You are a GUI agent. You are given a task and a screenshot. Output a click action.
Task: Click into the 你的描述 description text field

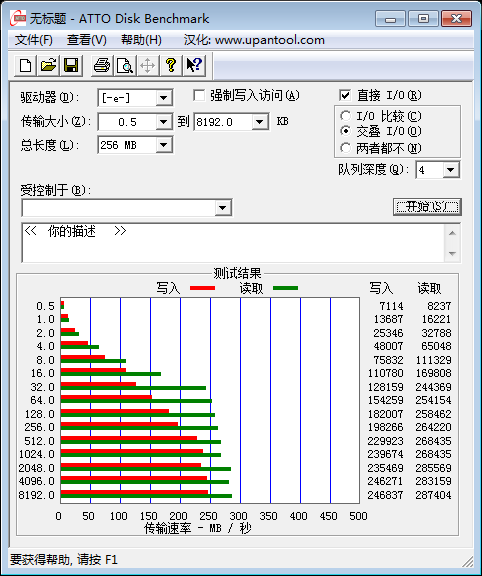[233, 242]
